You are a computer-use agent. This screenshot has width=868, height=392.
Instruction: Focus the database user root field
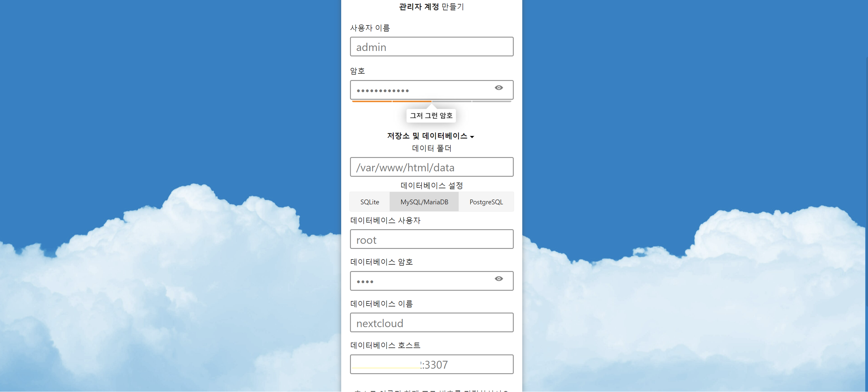431,240
